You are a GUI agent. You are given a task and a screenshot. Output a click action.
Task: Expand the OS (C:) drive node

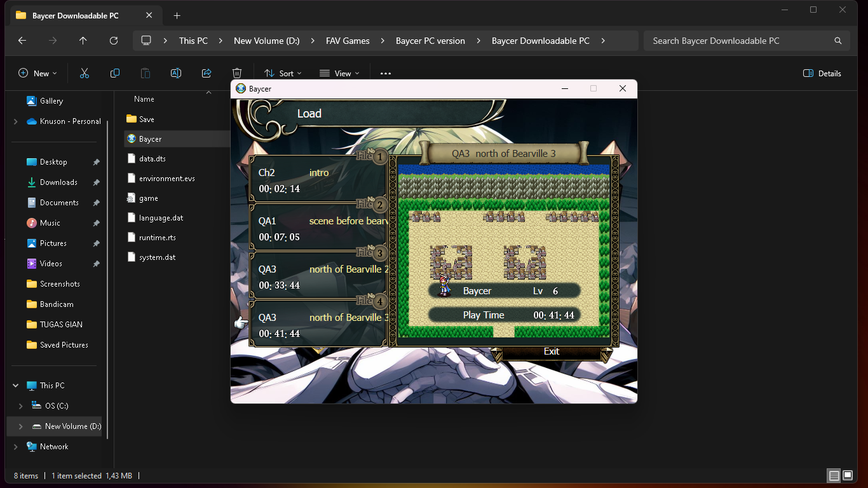point(21,405)
